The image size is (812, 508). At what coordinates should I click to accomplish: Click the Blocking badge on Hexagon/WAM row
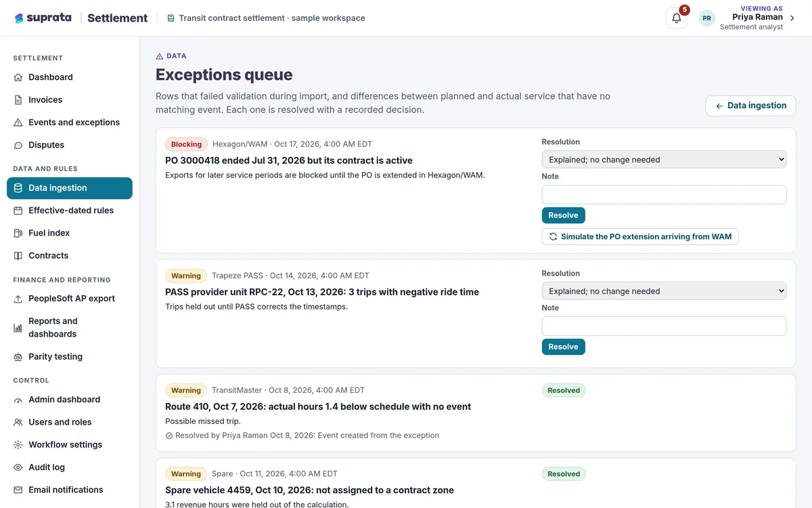pyautogui.click(x=186, y=144)
